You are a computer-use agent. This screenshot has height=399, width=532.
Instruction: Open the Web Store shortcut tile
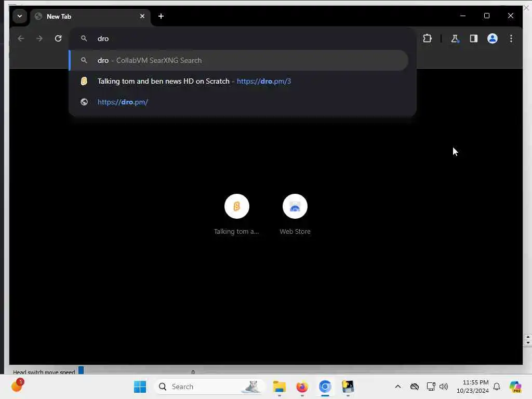[x=295, y=215]
